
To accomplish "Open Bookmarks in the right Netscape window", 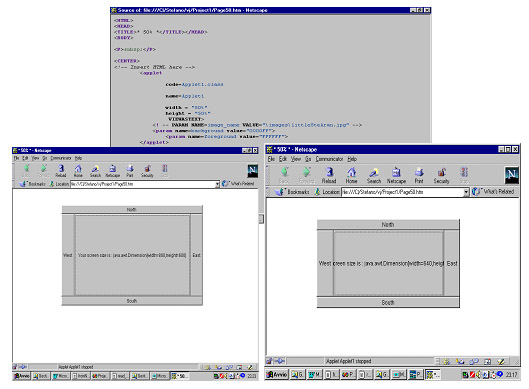I will tap(292, 192).
